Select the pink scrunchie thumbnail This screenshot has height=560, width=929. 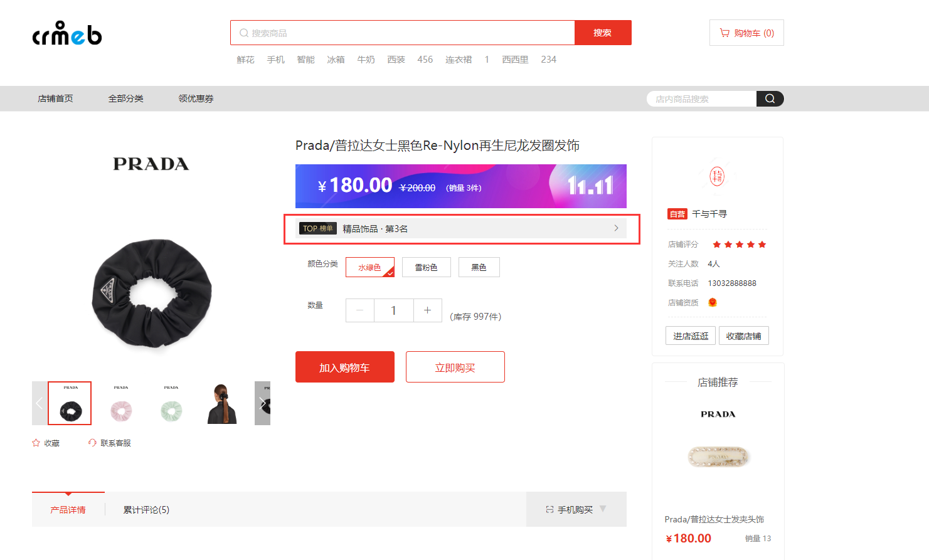(x=121, y=403)
